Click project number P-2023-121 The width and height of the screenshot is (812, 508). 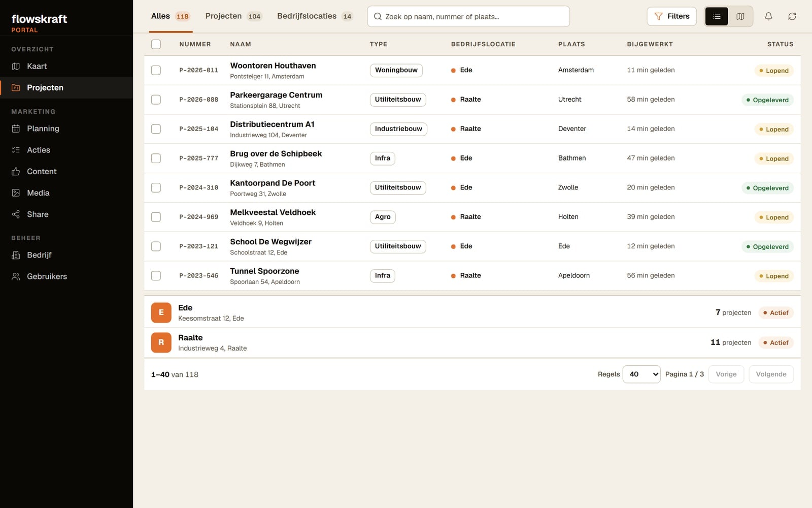tap(198, 246)
